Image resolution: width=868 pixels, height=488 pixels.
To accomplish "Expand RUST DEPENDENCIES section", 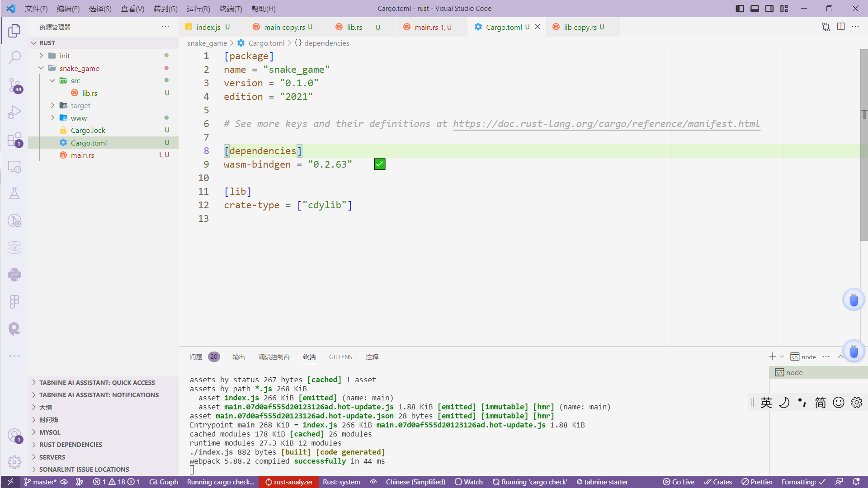I will (71, 445).
